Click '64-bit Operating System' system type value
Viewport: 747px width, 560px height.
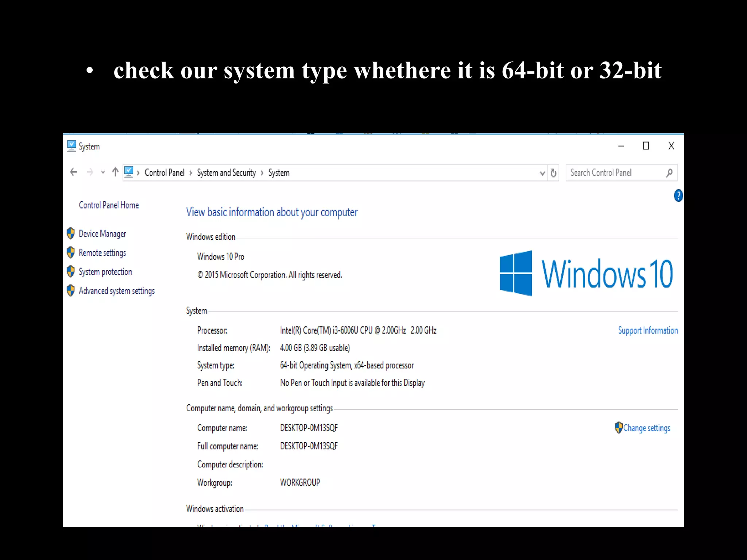pyautogui.click(x=347, y=365)
